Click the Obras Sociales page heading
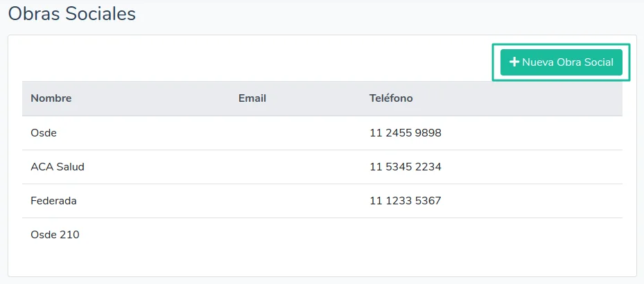This screenshot has height=284, width=644. (71, 14)
